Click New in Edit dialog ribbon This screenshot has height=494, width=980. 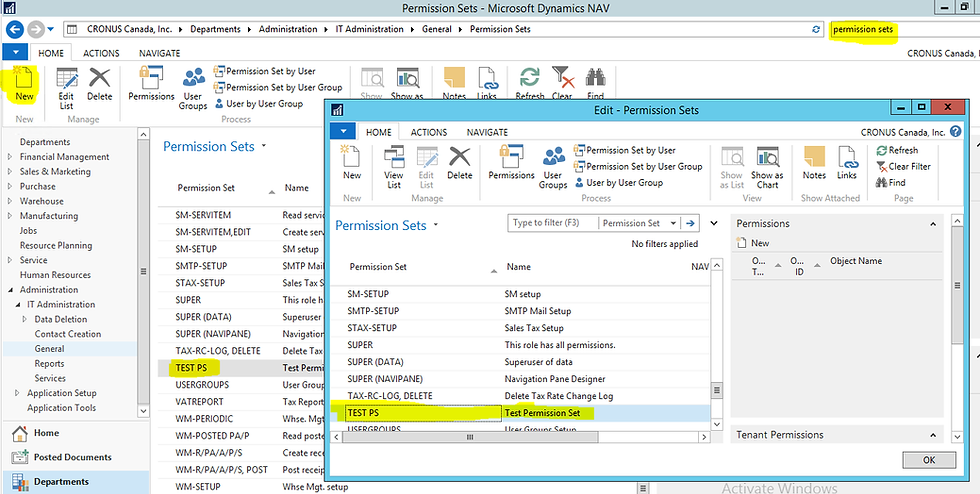[x=352, y=163]
